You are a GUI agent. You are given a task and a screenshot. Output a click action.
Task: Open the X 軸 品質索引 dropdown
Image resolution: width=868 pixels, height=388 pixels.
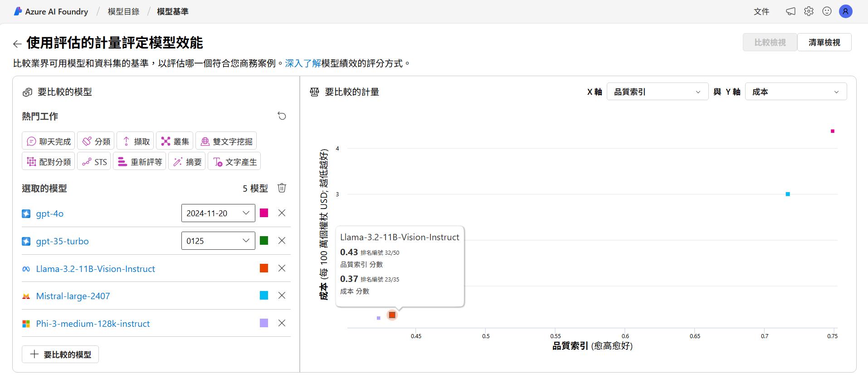(657, 92)
